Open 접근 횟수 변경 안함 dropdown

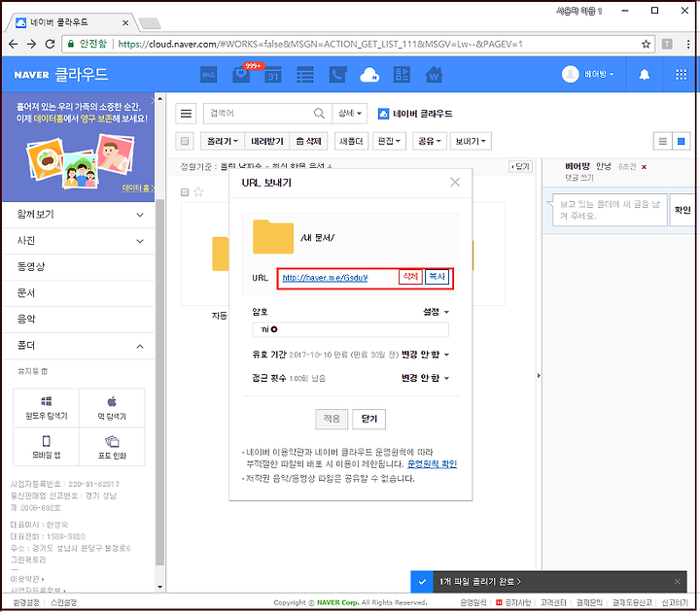point(425,378)
